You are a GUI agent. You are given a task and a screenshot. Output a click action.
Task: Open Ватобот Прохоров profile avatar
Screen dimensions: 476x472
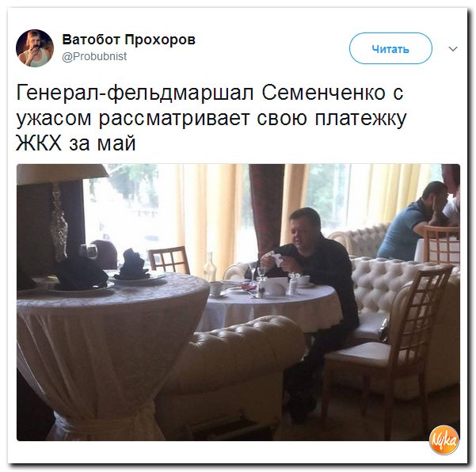point(35,48)
